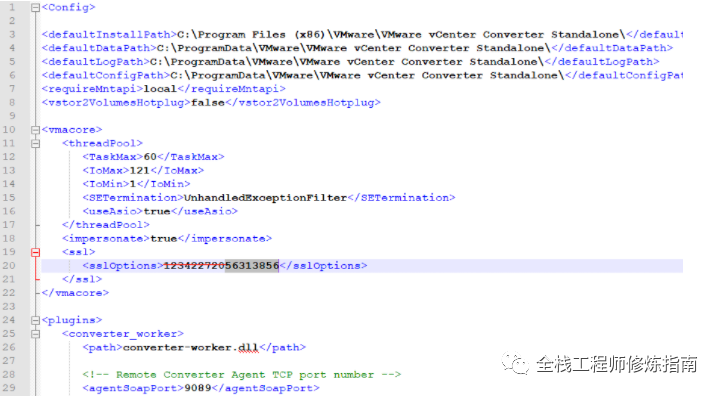721x396 pixels.
Task: Click the TaskMax value 60
Action: point(150,157)
